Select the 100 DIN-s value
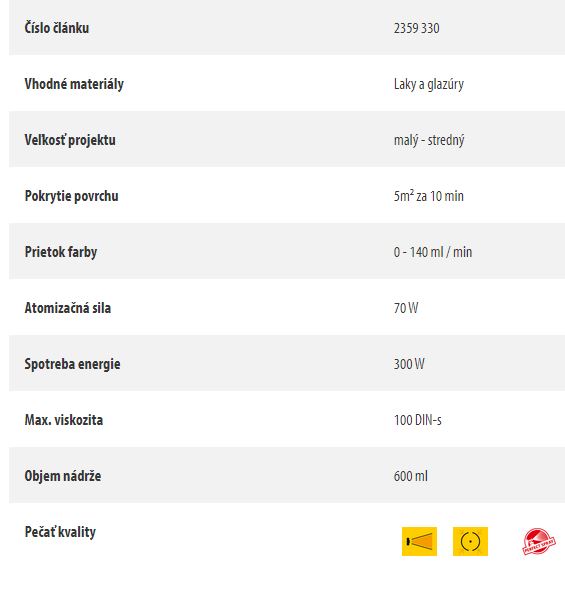Screen dimensions: 565x593 tap(418, 420)
